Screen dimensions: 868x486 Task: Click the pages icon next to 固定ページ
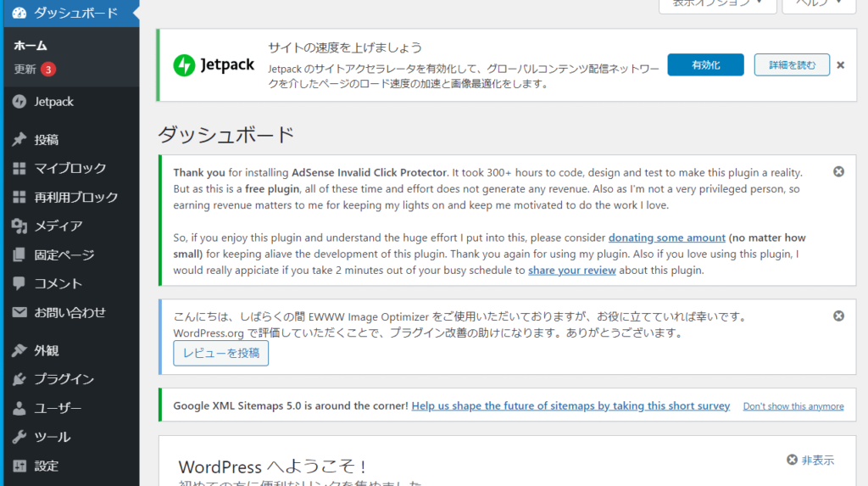[x=19, y=254]
